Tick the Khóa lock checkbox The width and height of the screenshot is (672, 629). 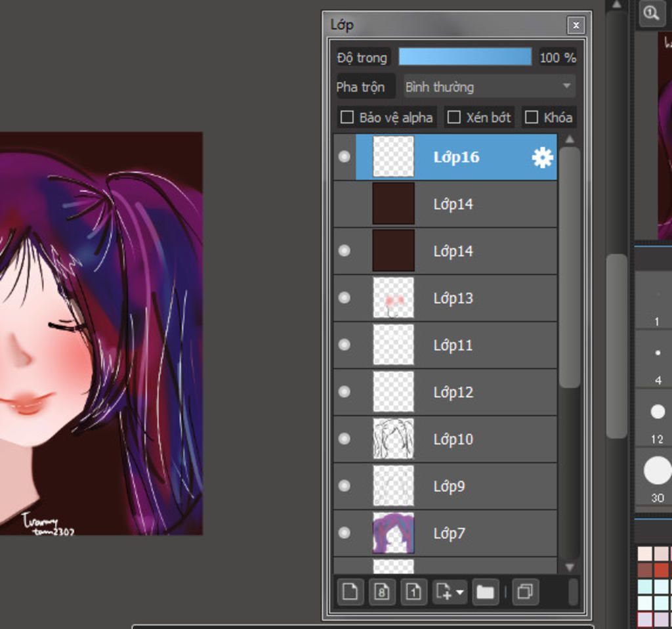532,117
